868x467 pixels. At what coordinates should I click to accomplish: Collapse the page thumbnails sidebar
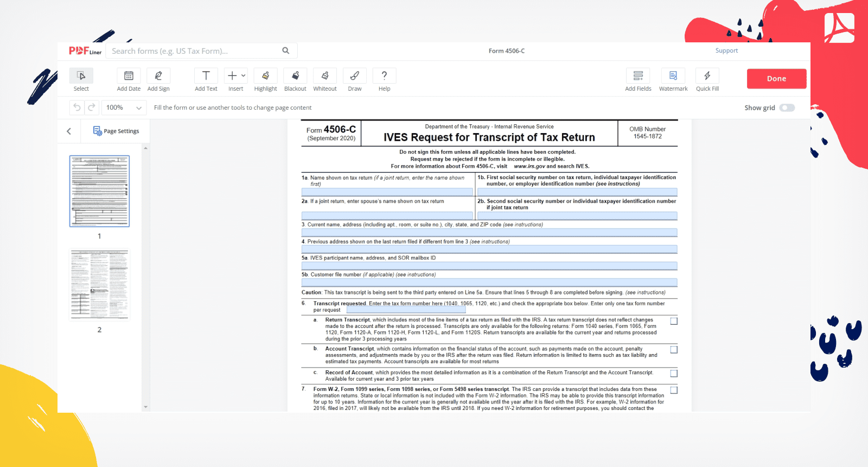coord(69,131)
